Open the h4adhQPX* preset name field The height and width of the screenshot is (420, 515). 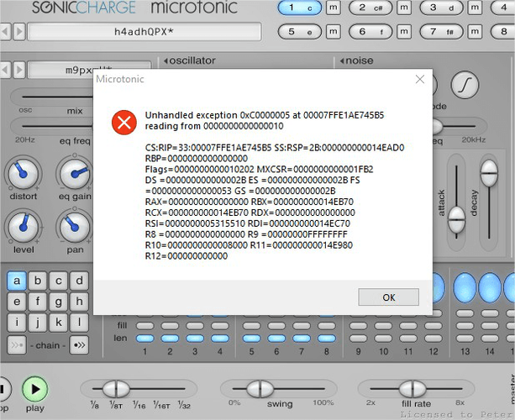coord(145,32)
